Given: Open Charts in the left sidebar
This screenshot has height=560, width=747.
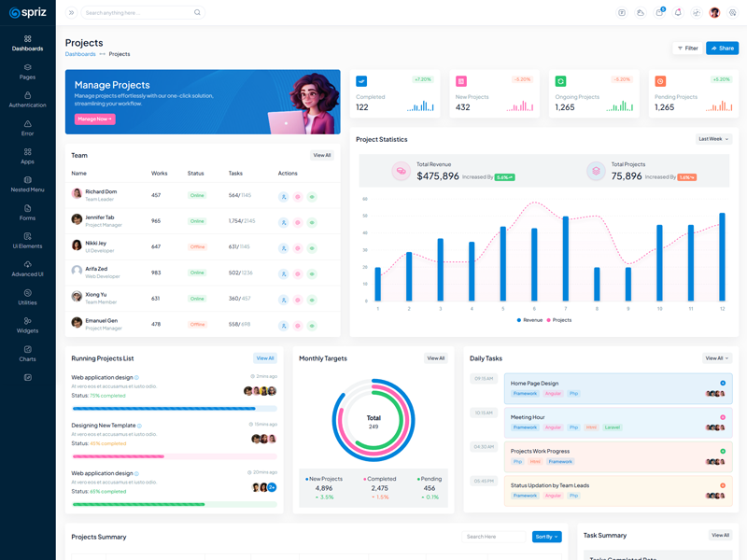Looking at the screenshot, I should tap(27, 353).
